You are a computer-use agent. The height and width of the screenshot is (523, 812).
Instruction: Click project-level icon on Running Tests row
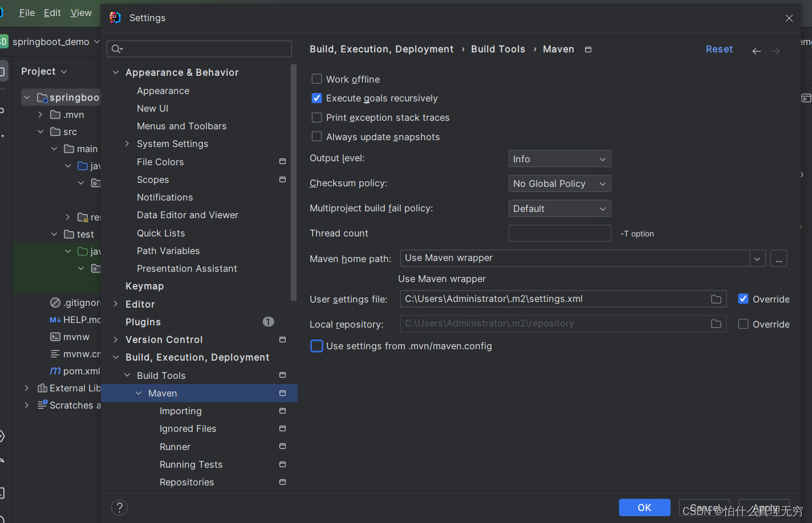pyautogui.click(x=282, y=464)
